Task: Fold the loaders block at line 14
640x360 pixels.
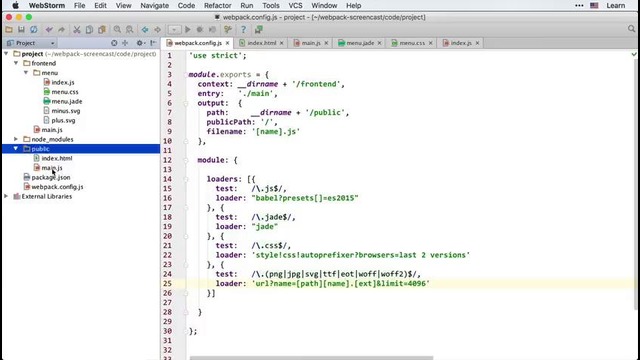Action: (x=186, y=179)
